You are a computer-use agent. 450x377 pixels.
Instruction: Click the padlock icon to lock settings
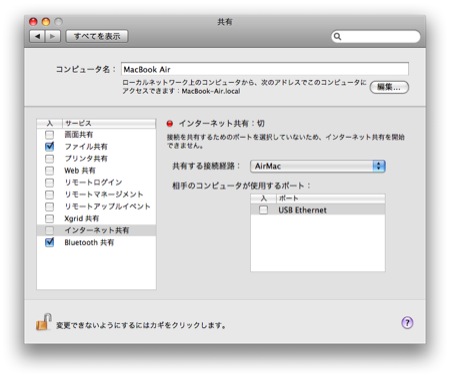click(44, 322)
